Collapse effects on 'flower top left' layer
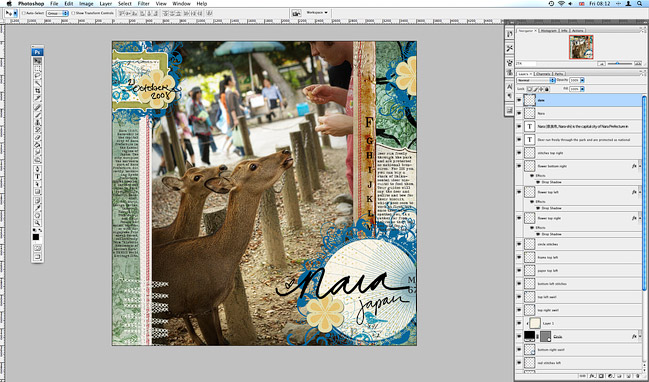 click(640, 192)
